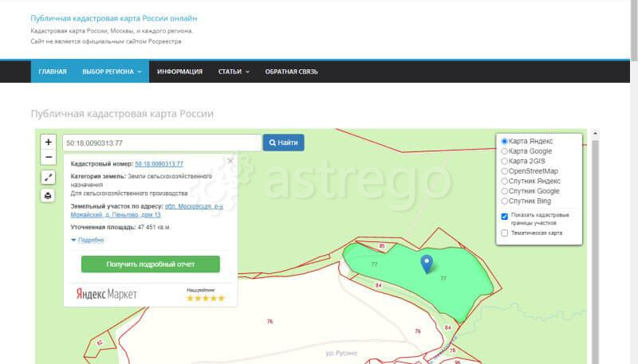
Task: Toggle fullscreen map view icon
Action: [49, 178]
